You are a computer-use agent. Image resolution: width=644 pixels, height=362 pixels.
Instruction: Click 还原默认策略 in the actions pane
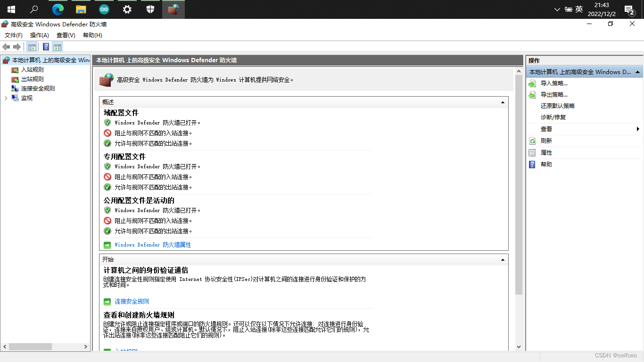point(558,106)
